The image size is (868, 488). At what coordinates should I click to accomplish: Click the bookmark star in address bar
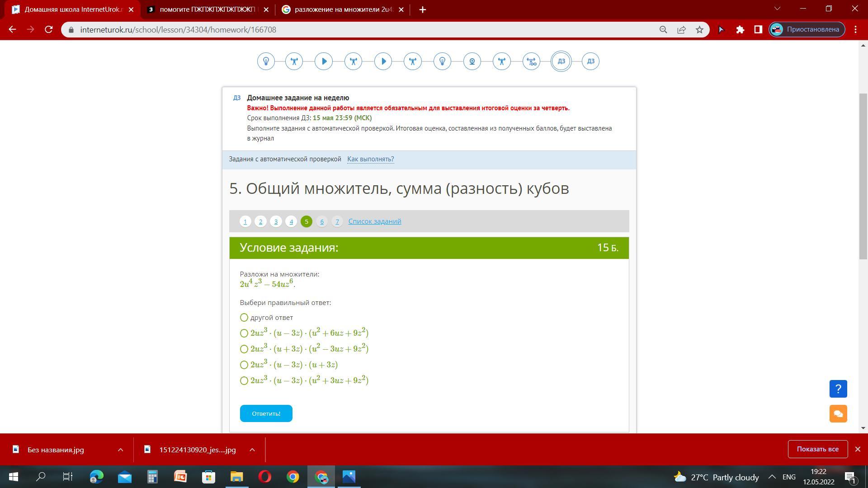pos(699,30)
